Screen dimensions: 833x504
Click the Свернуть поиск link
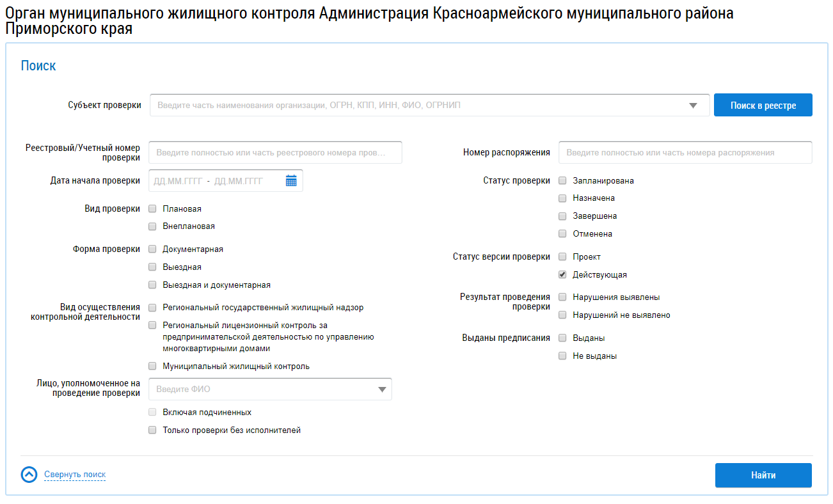click(x=75, y=475)
